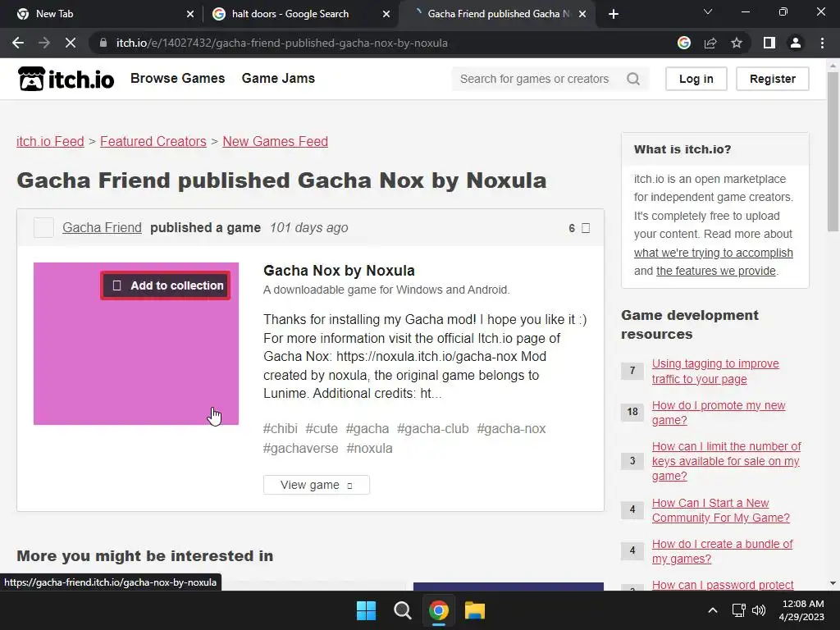Image resolution: width=840 pixels, height=630 pixels.
Task: Open 'what we're trying to accomplish' link
Action: tap(713, 253)
